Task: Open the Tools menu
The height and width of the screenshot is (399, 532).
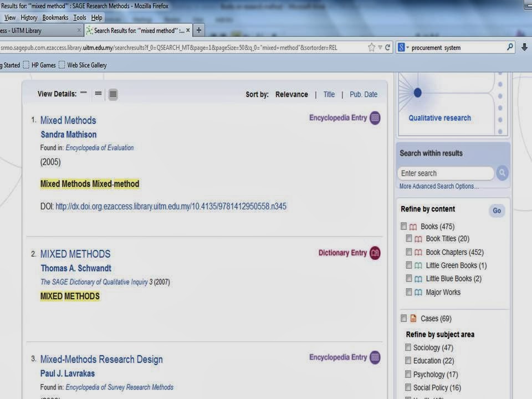Action: coord(80,17)
